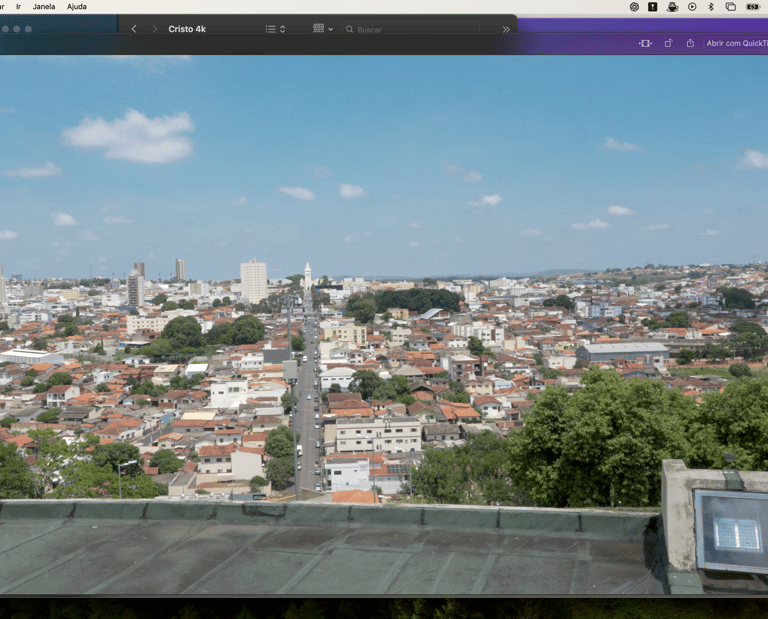The image size is (768, 619).
Task: Open the Ajuda menu
Action: click(76, 6)
